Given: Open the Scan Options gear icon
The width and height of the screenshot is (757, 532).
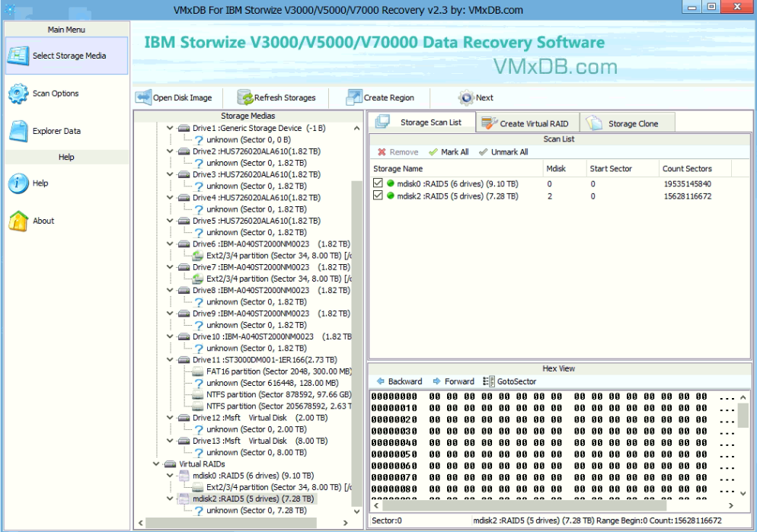Looking at the screenshot, I should [x=18, y=94].
